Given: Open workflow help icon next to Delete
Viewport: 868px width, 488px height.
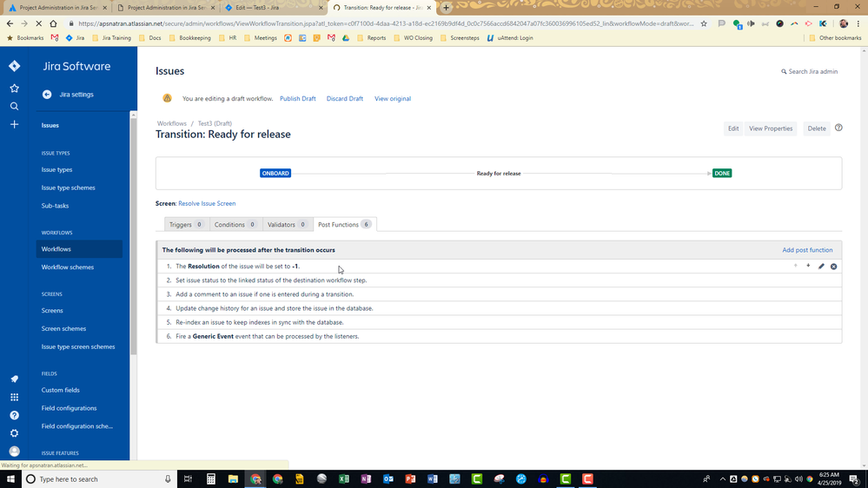Looking at the screenshot, I should coord(838,128).
